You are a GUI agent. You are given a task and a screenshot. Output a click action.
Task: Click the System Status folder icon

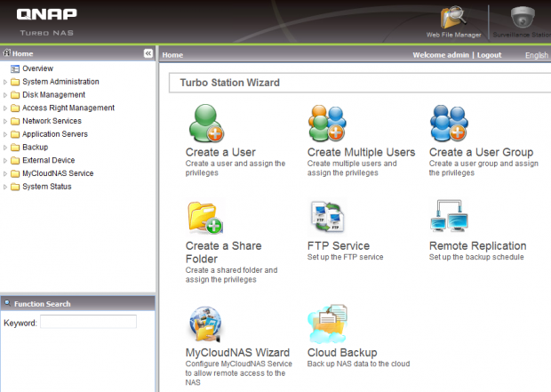[15, 187]
